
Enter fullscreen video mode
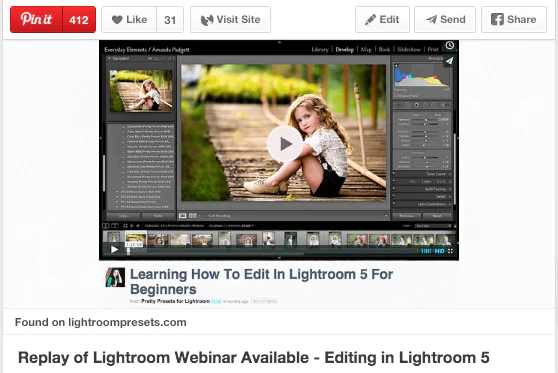(x=451, y=251)
